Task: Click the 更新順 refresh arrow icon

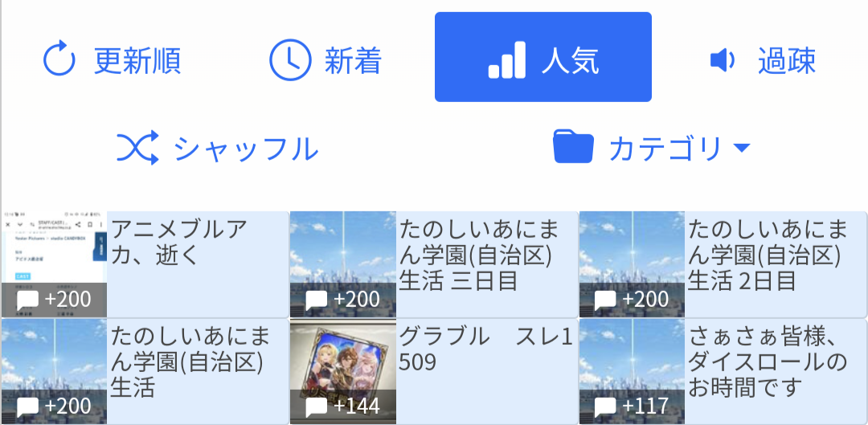Action: (x=59, y=59)
